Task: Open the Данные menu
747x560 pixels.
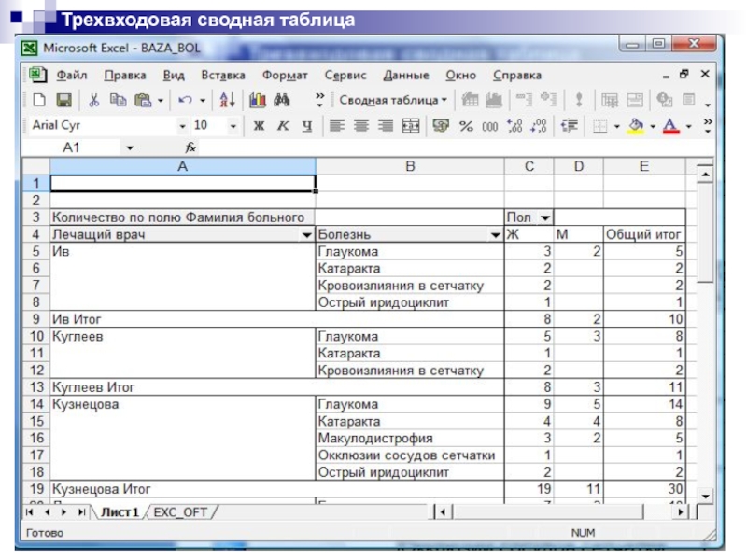Action: coord(406,76)
